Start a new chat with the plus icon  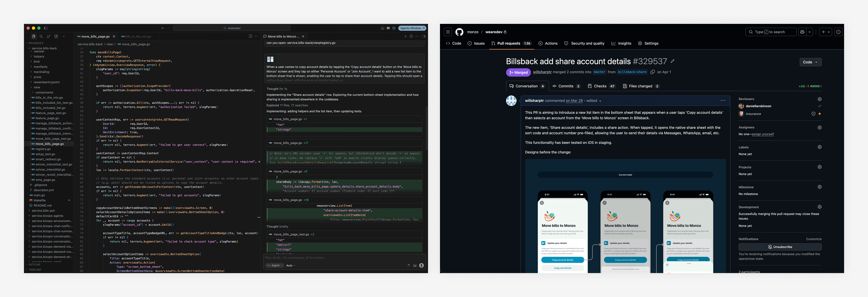pos(405,36)
